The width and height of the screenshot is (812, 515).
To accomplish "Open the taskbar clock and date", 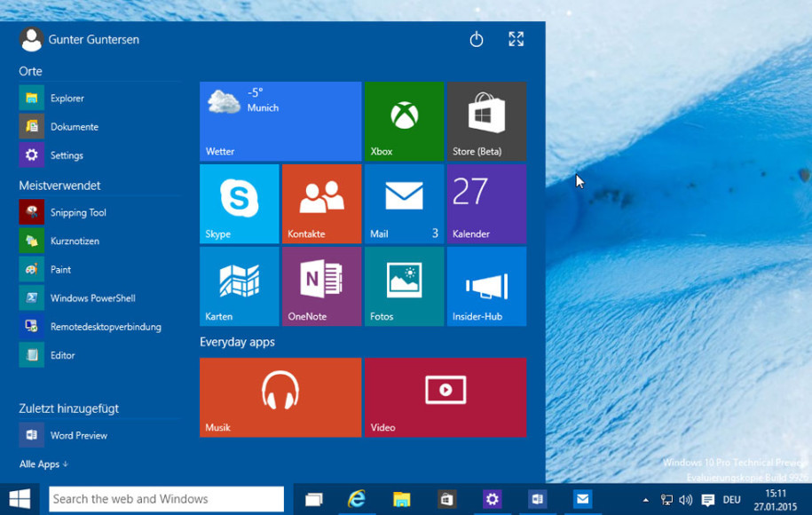I will [776, 499].
